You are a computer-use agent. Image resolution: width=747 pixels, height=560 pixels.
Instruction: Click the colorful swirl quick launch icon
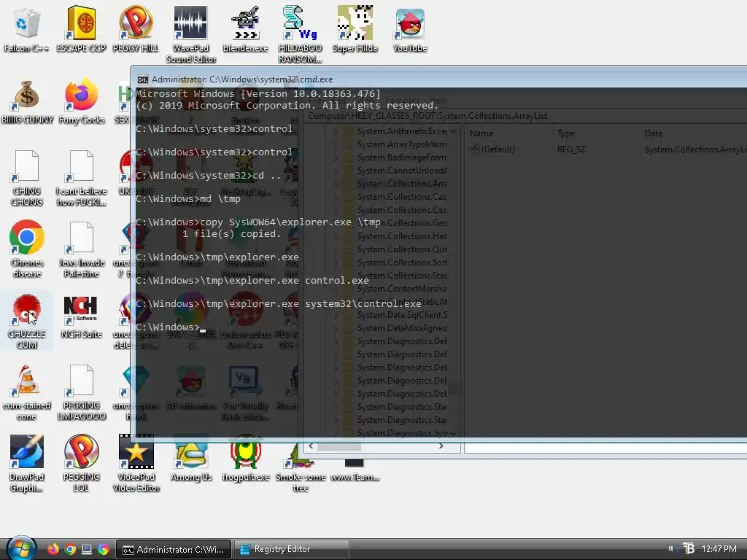coord(104,549)
